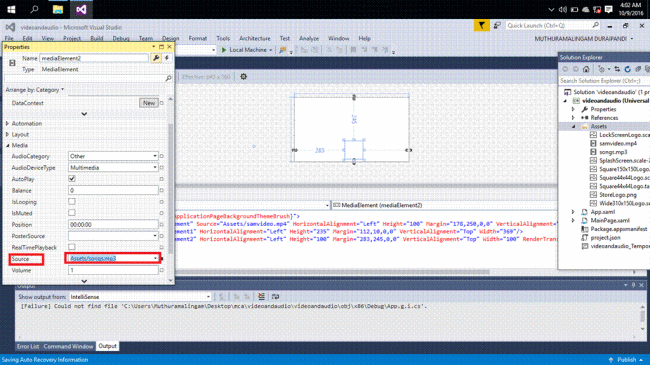This screenshot has width=650, height=365.
Task: Open designer settings gear icon
Action: (x=243, y=76)
